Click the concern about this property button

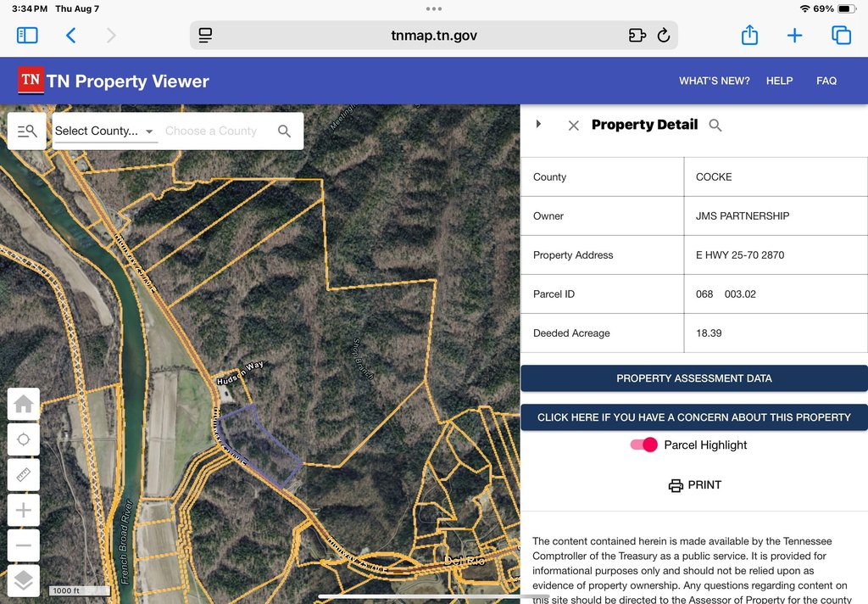pyautogui.click(x=693, y=417)
